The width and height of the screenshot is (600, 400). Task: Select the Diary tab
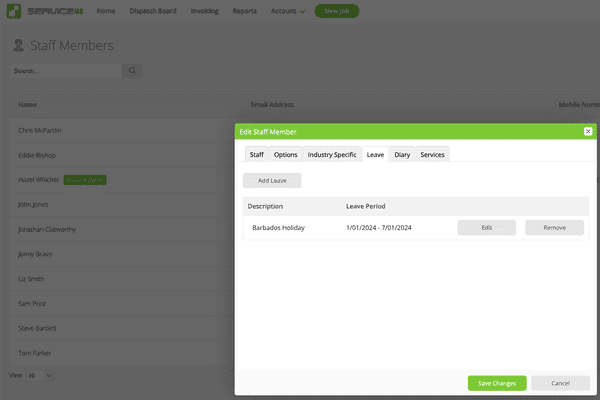402,154
